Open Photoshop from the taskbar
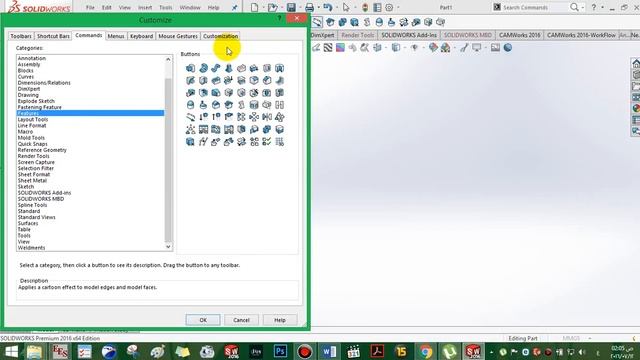The height and width of the screenshot is (360, 640). (280, 351)
